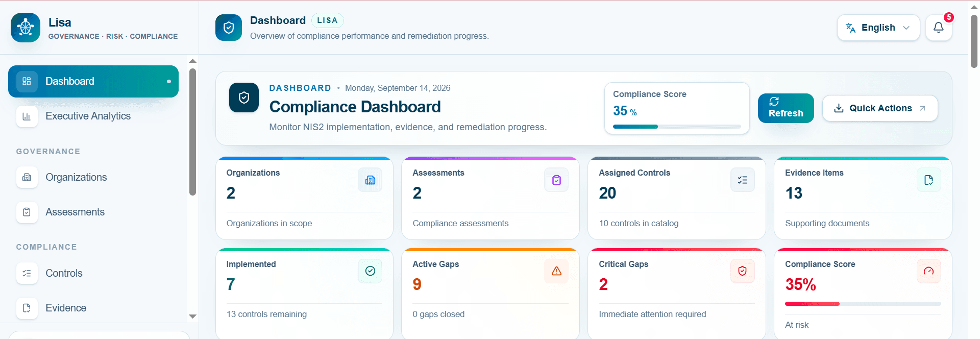
Task: Click the Executive Analytics bar chart icon
Action: (27, 116)
